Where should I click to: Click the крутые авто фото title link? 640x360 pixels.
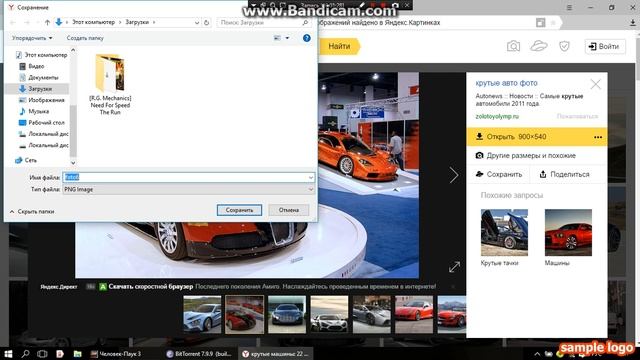coord(506,83)
